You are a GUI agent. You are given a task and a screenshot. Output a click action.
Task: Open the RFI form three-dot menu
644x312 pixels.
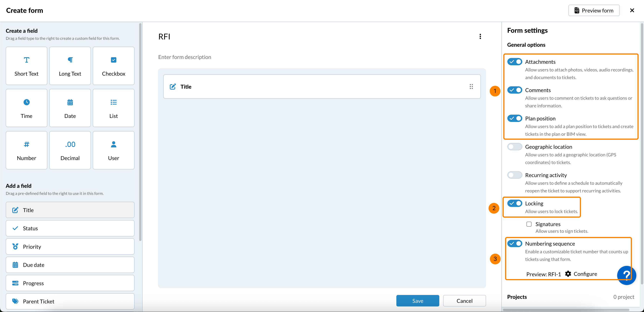480,36
